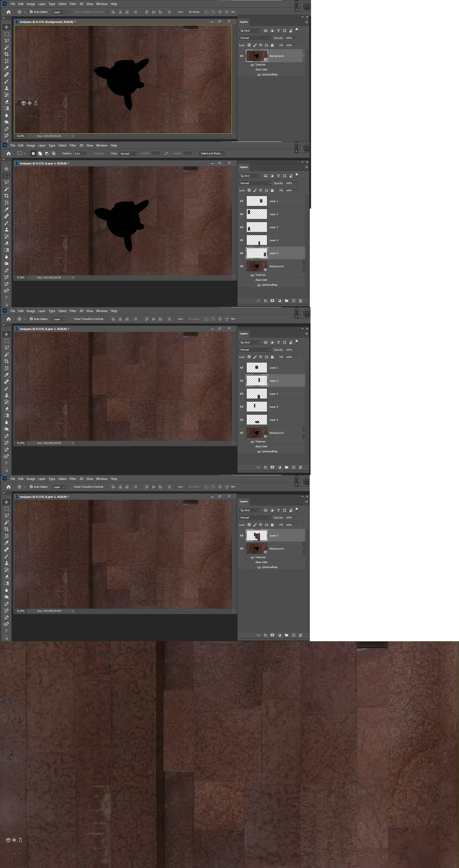Open 3D menu in Background, RGB/8 window
The image size is (459, 868).
(x=81, y=4)
